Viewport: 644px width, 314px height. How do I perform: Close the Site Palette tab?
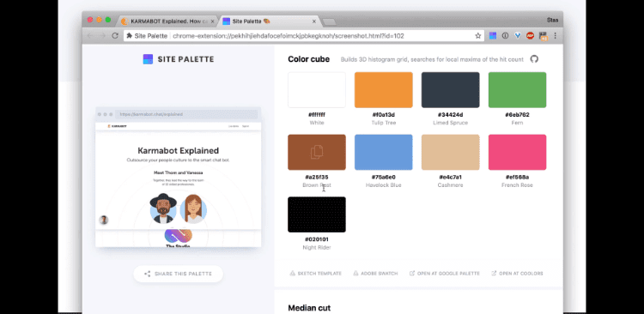pyautogui.click(x=314, y=21)
